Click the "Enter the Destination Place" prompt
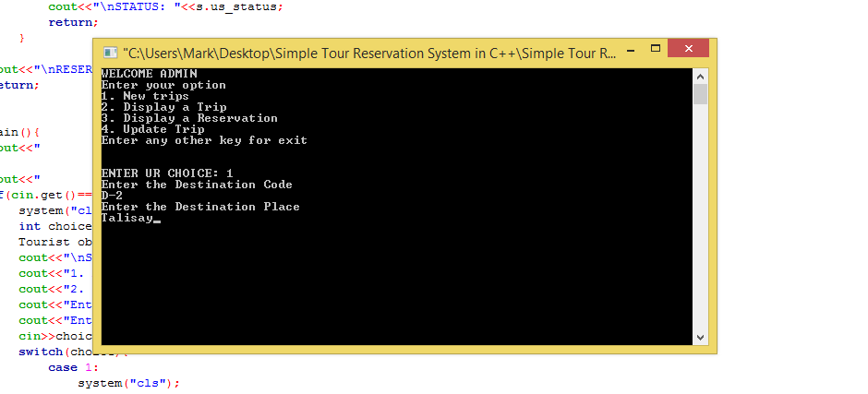868x394 pixels. point(200,207)
